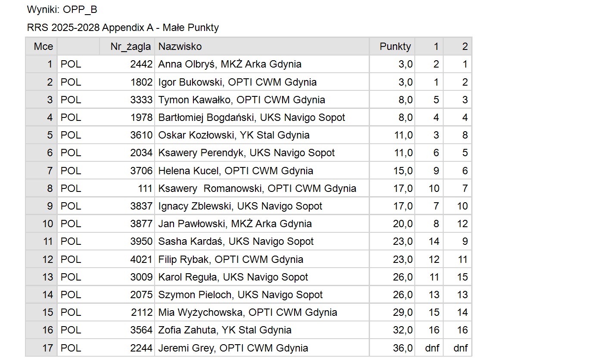603x364 pixels.
Task: Click sail number 3333
Action: coord(141,100)
